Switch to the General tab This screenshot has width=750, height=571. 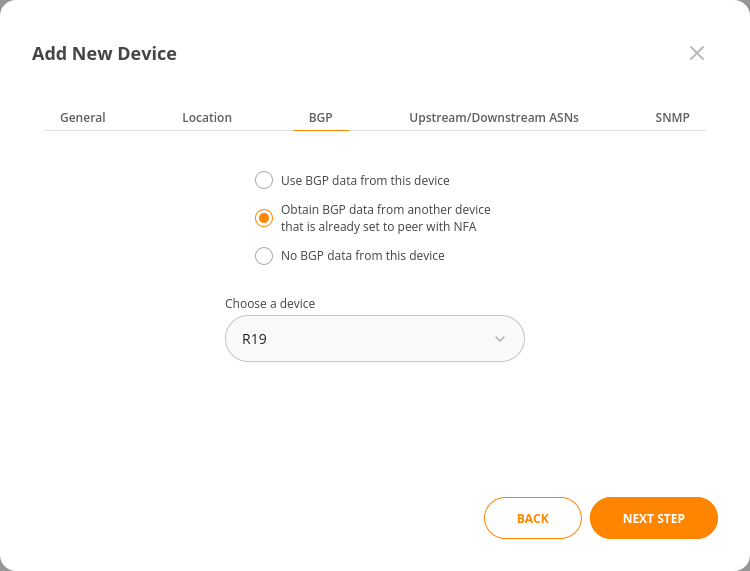click(82, 117)
